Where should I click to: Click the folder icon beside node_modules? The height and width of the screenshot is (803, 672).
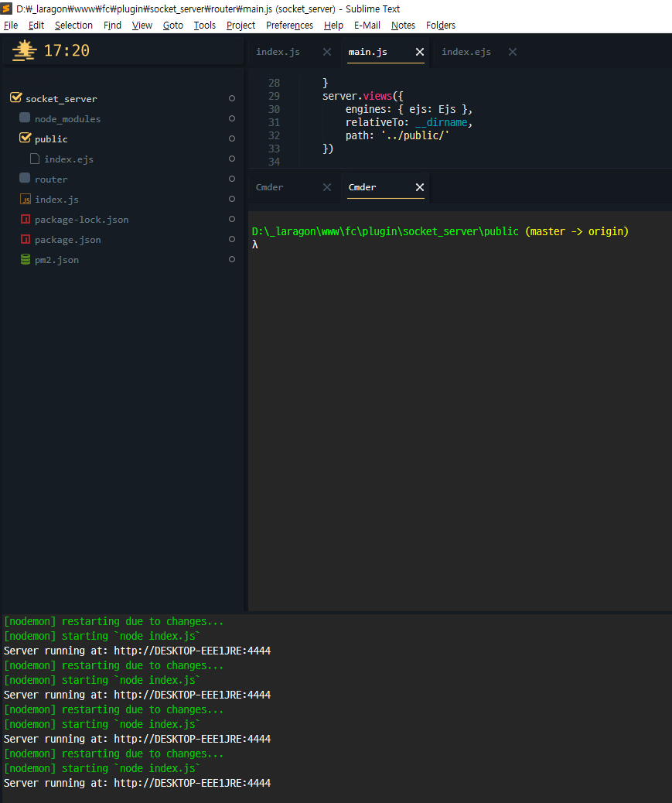pyautogui.click(x=24, y=118)
